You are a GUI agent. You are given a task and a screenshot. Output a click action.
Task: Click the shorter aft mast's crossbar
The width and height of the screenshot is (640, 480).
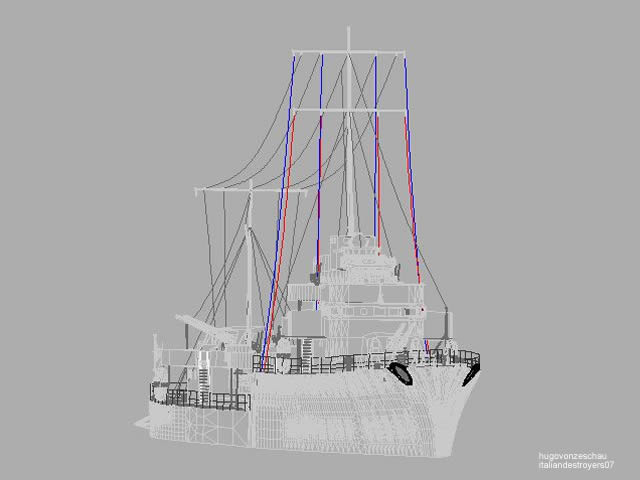[x=251, y=190]
